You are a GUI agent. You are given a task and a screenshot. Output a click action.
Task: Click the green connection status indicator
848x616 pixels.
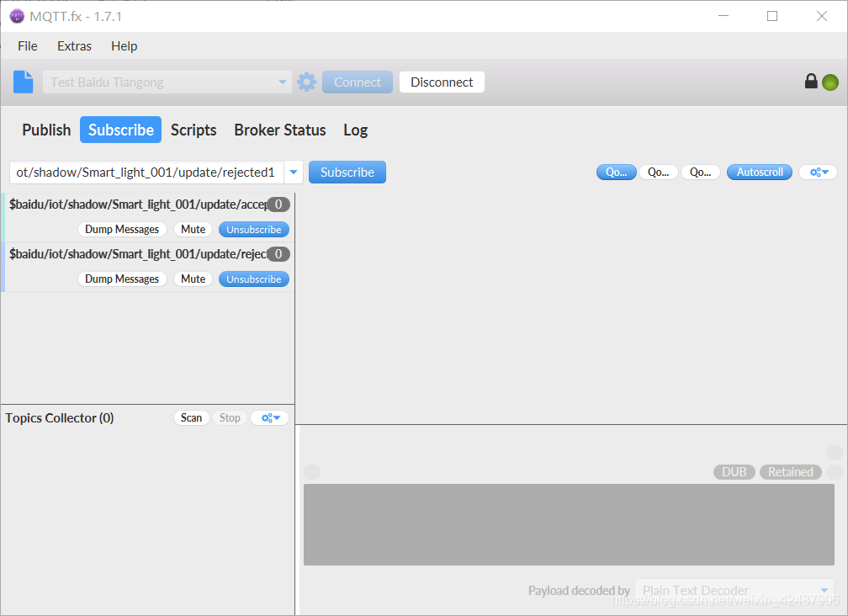(x=830, y=82)
